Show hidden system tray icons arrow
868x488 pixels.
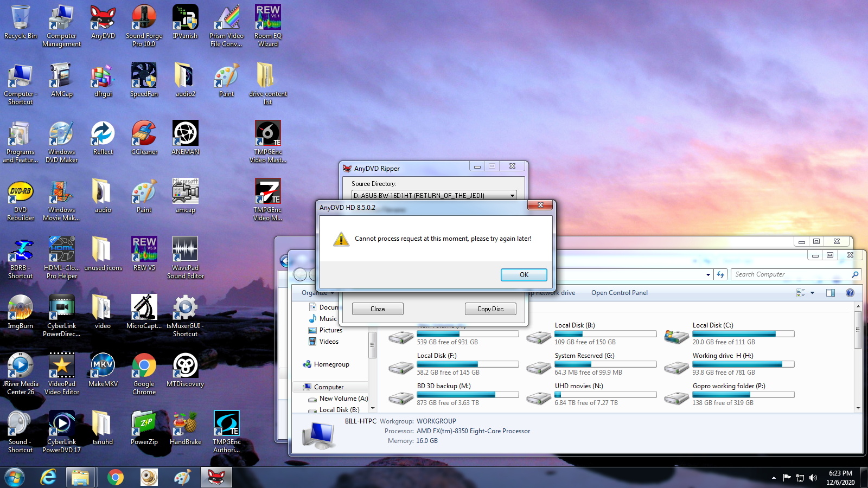[x=774, y=478]
